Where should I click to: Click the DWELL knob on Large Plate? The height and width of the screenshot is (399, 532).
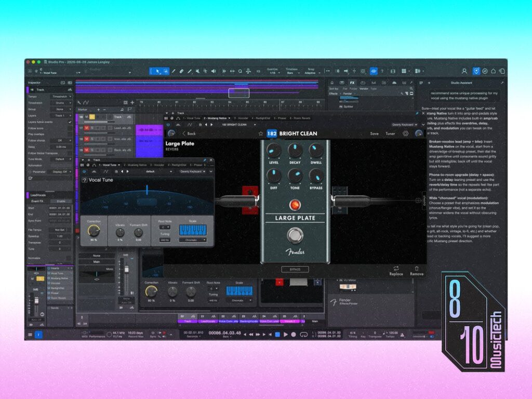pyautogui.click(x=316, y=150)
